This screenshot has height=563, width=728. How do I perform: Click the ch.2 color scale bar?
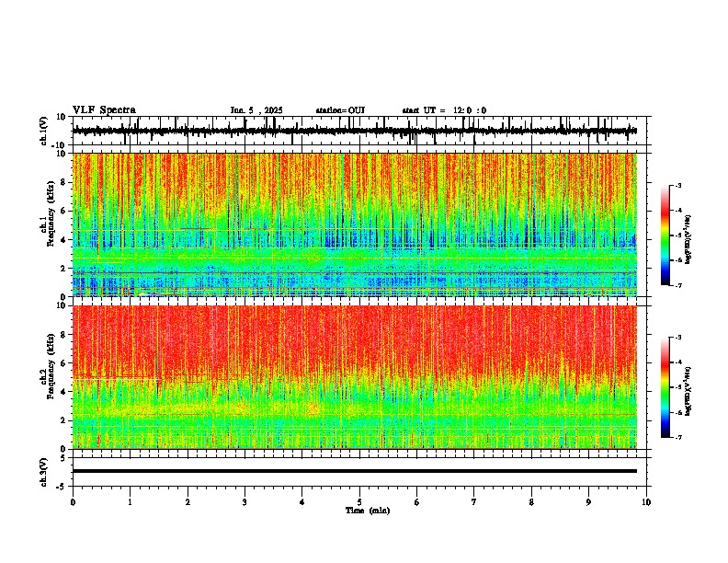665,387
